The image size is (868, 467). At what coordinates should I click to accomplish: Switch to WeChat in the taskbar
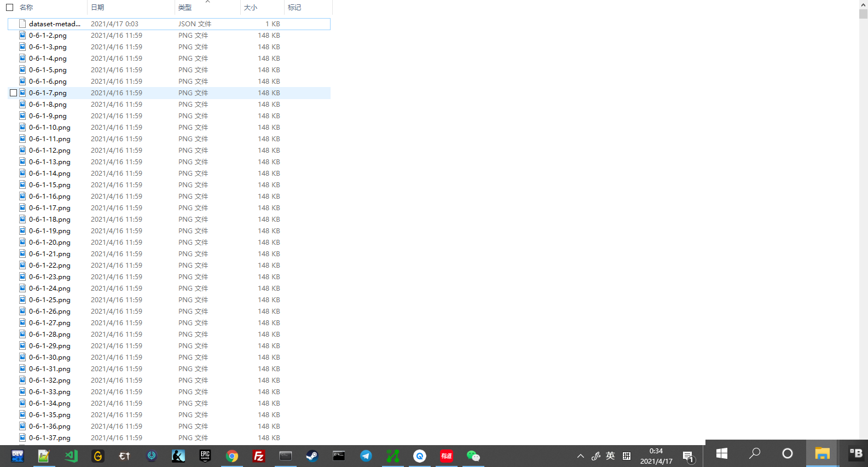tap(473, 456)
